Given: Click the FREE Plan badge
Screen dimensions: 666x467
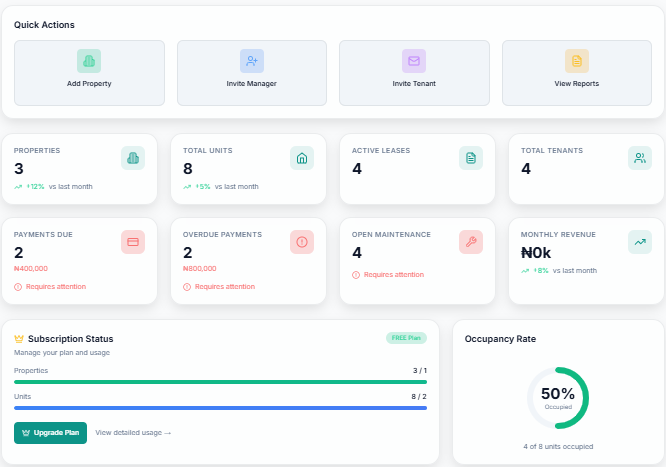Looking at the screenshot, I should [406, 338].
